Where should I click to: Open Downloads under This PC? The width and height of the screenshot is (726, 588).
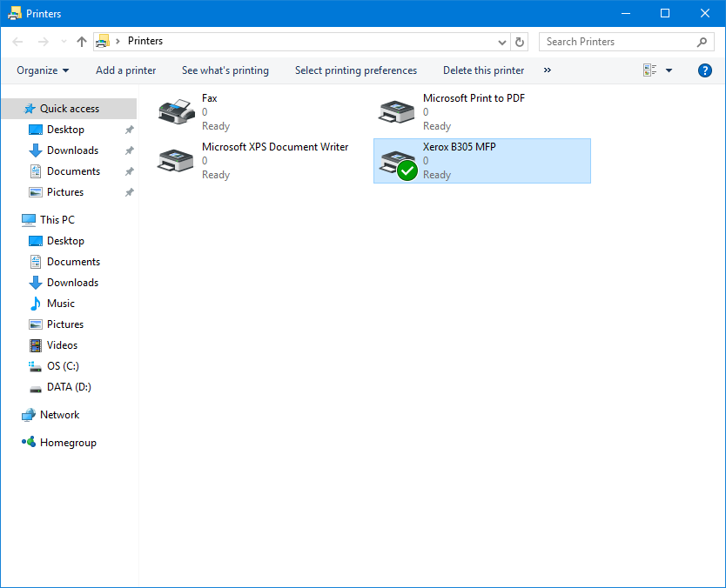73,282
